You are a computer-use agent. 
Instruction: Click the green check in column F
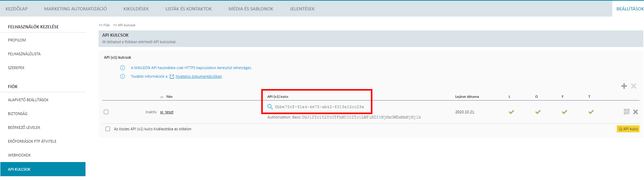click(564, 112)
